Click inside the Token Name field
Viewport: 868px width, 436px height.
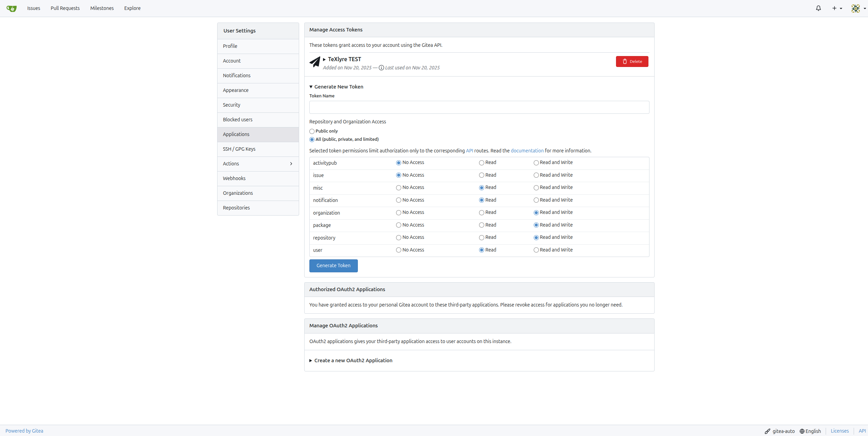coord(478,107)
